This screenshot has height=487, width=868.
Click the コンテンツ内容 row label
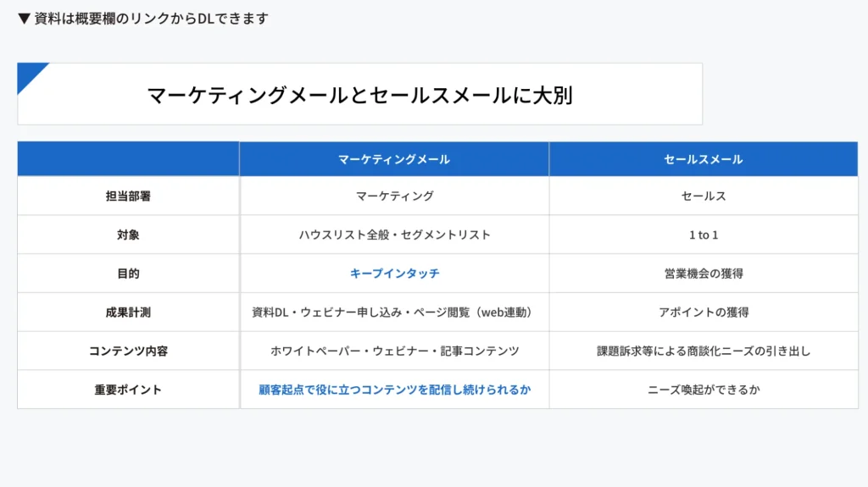coord(128,351)
